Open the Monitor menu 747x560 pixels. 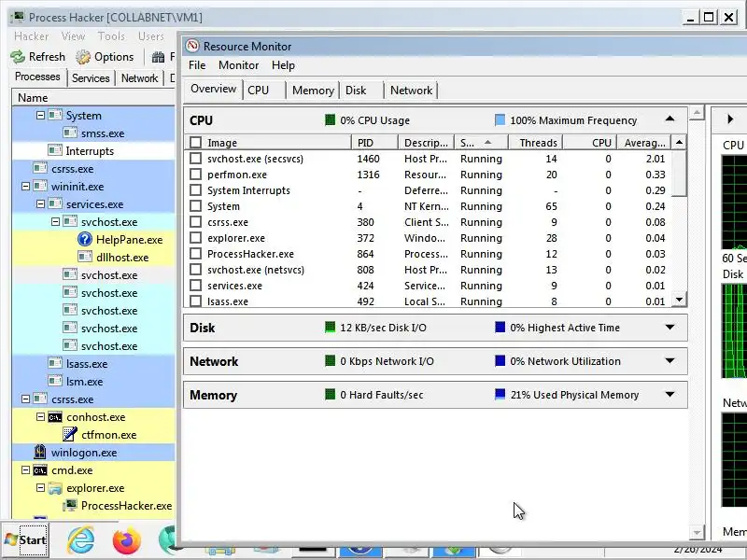pyautogui.click(x=239, y=65)
